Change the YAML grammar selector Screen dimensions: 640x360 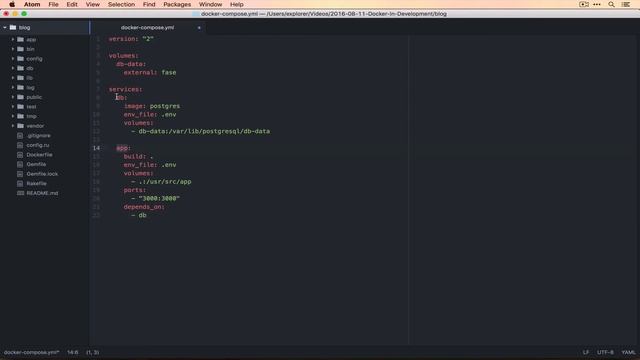coord(628,352)
